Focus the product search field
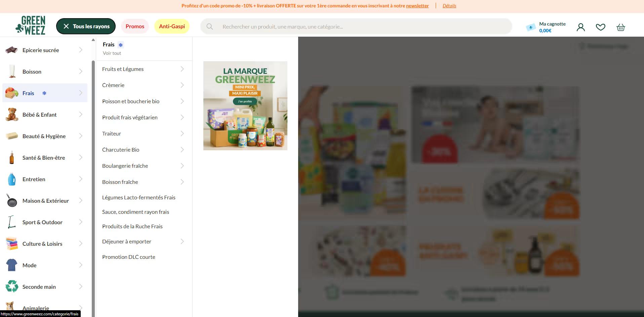This screenshot has width=644, height=317. [356, 27]
